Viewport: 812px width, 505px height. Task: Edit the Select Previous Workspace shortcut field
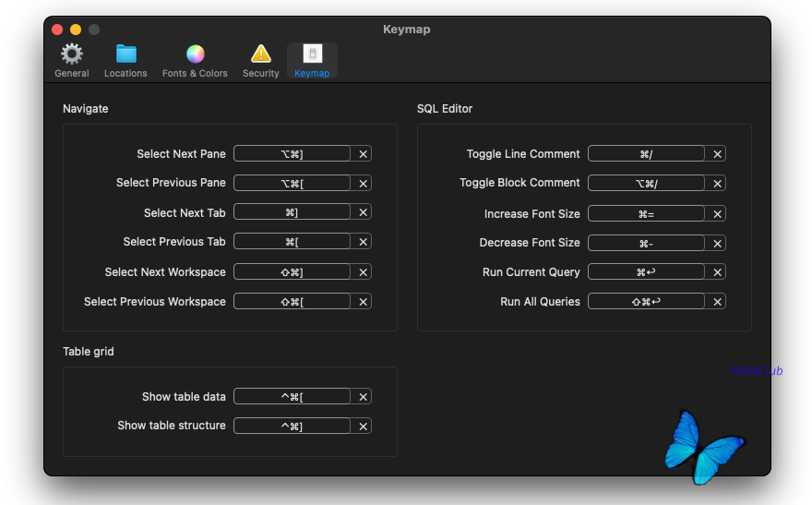point(292,302)
